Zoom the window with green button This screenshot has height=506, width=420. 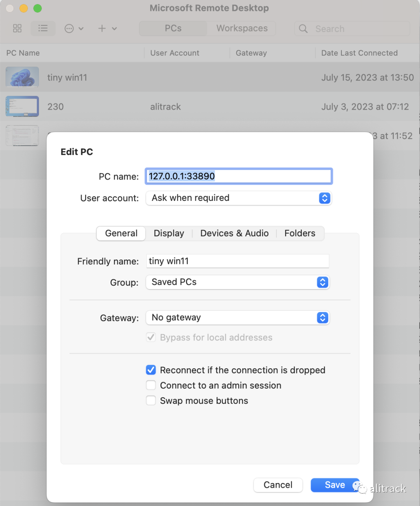[37, 8]
